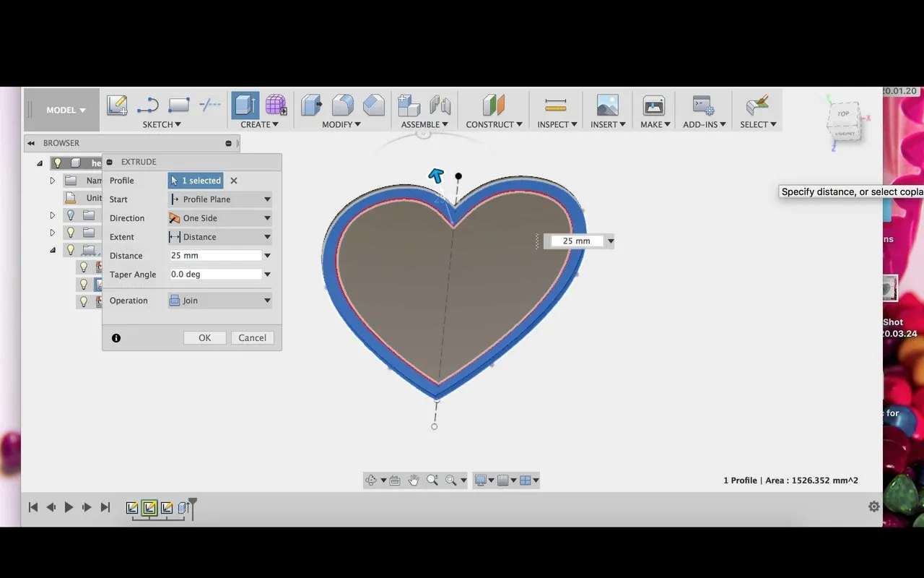This screenshot has height=578, width=924.
Task: Select the yellow-highlighted sketch in timeline
Action: (149, 508)
